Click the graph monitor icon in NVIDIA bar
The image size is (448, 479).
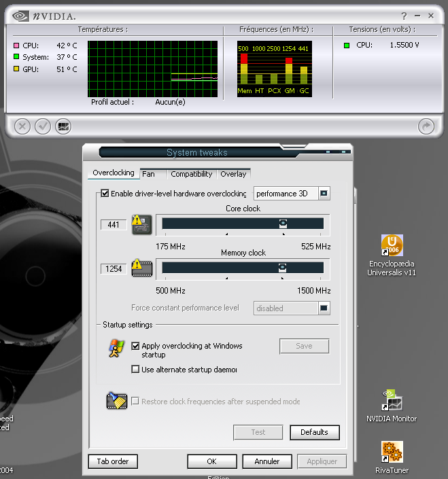(x=63, y=126)
